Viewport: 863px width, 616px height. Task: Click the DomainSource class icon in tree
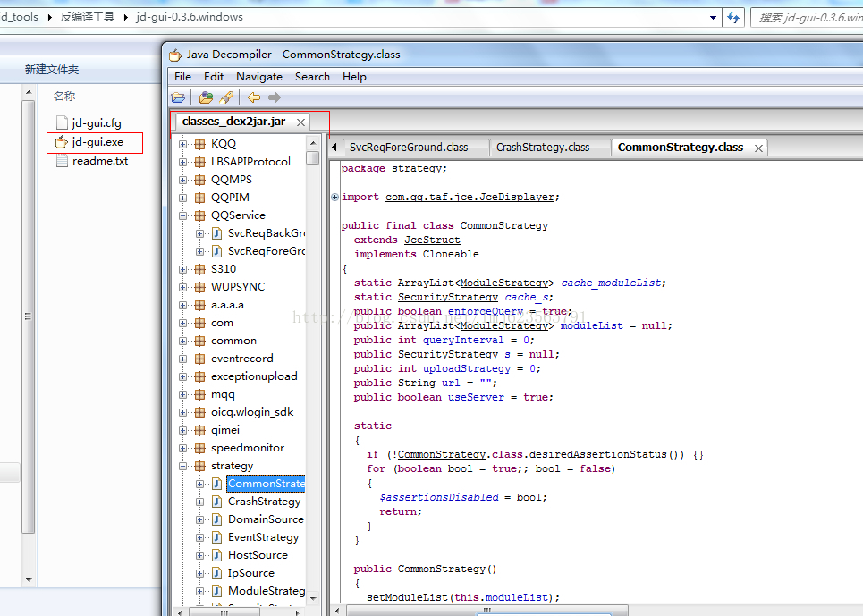(216, 519)
